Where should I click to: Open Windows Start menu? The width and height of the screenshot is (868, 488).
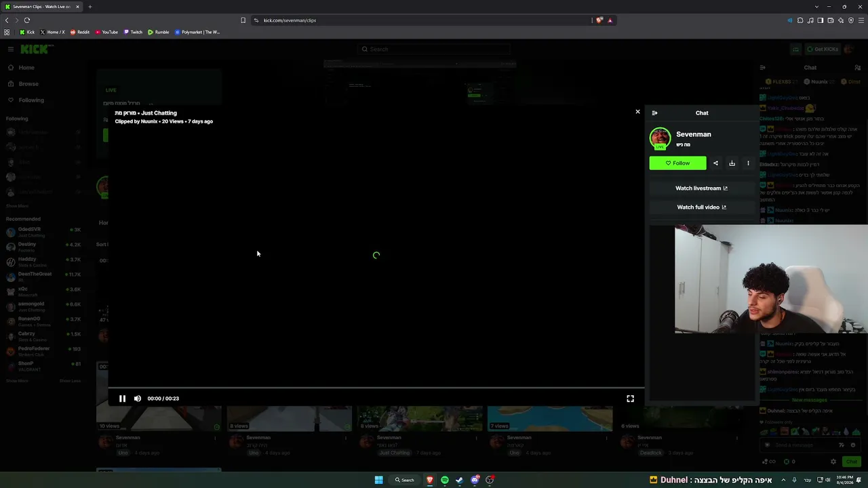coord(379,480)
